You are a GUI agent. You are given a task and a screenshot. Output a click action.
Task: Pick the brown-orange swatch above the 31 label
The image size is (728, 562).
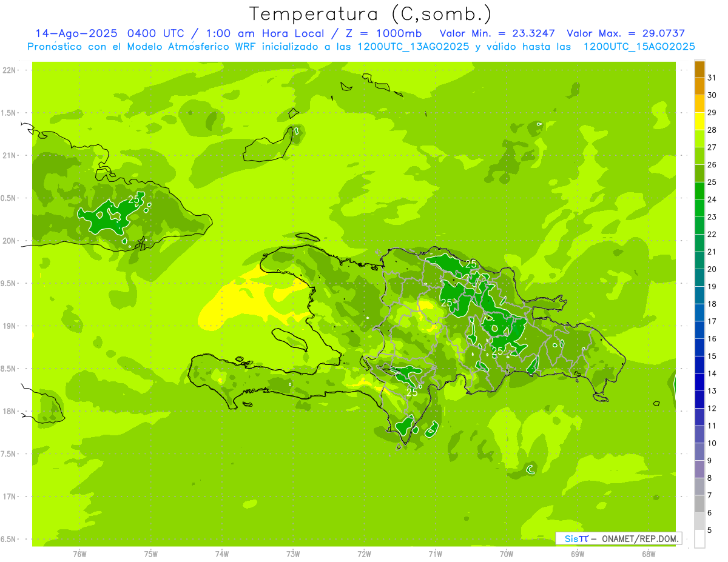699,69
